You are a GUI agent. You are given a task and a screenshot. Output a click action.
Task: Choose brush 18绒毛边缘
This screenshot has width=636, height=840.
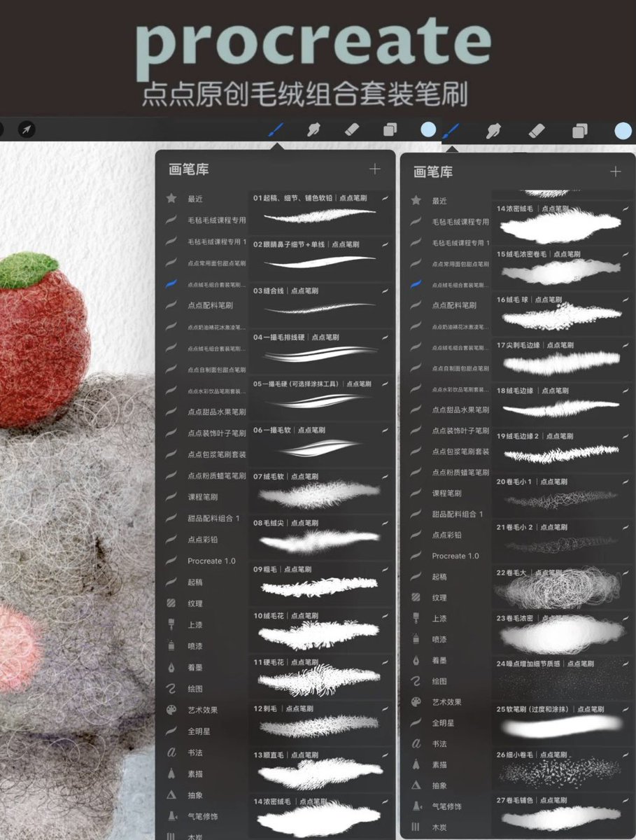coord(563,405)
